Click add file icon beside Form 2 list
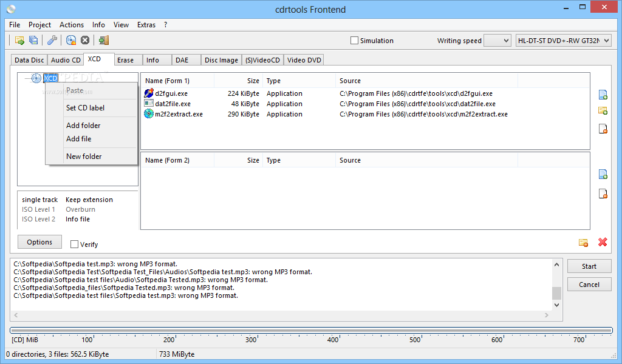622x364 pixels. [603, 174]
